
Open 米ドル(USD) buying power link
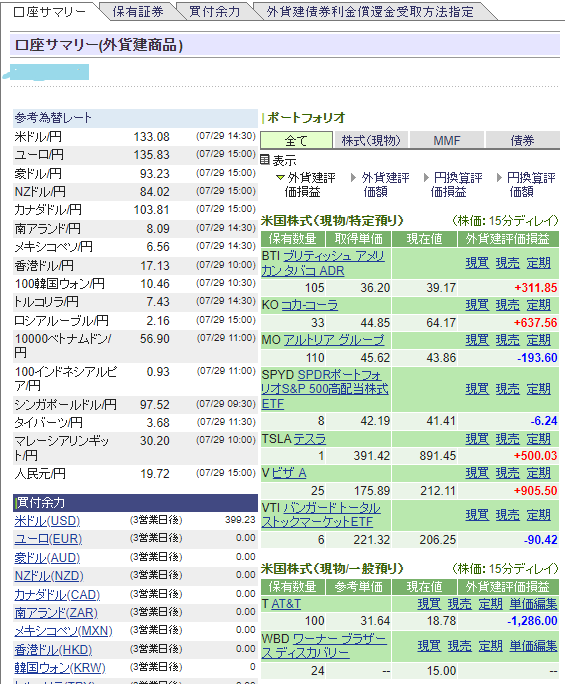tap(47, 521)
